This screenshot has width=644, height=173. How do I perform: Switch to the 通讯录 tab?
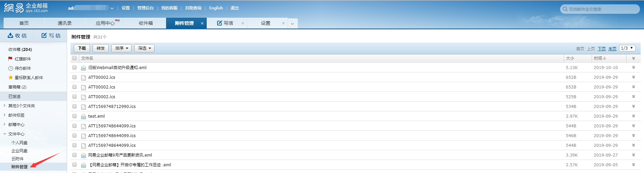pyautogui.click(x=64, y=23)
